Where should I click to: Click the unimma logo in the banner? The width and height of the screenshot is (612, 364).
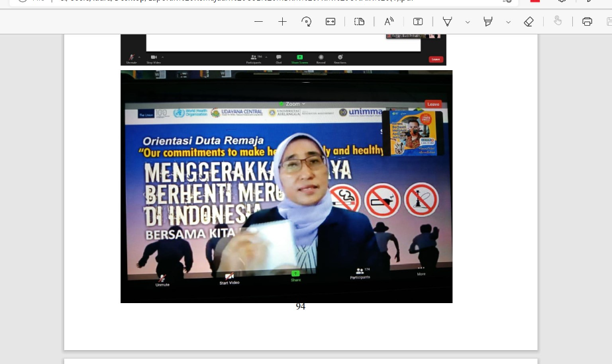(360, 112)
